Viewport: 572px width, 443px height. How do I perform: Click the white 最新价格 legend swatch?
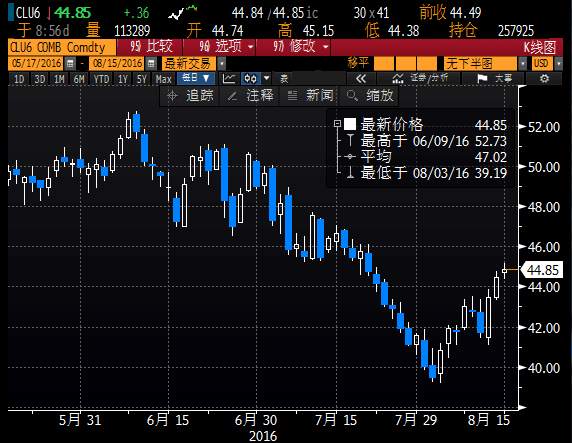coord(350,124)
